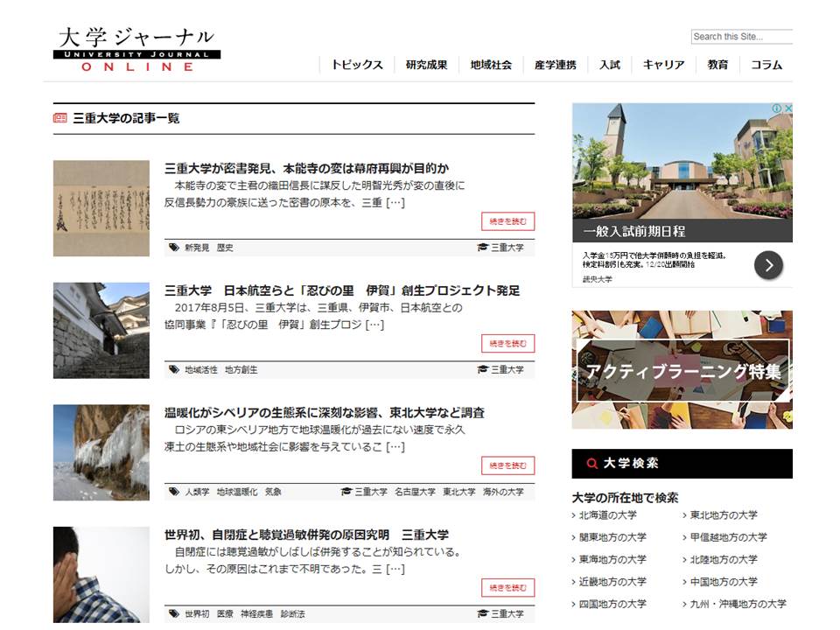Click the magnifier icon in 大学検索 header
The width and height of the screenshot is (840, 630).
pos(592,464)
